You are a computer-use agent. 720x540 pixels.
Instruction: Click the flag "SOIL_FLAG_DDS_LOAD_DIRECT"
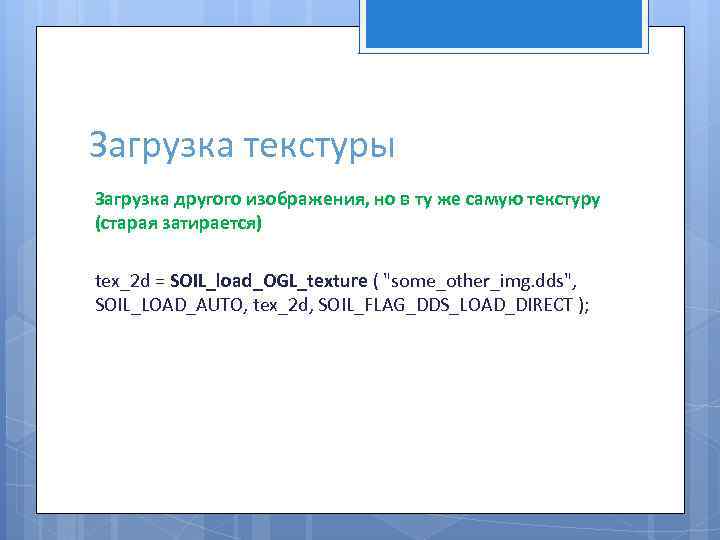click(445, 305)
